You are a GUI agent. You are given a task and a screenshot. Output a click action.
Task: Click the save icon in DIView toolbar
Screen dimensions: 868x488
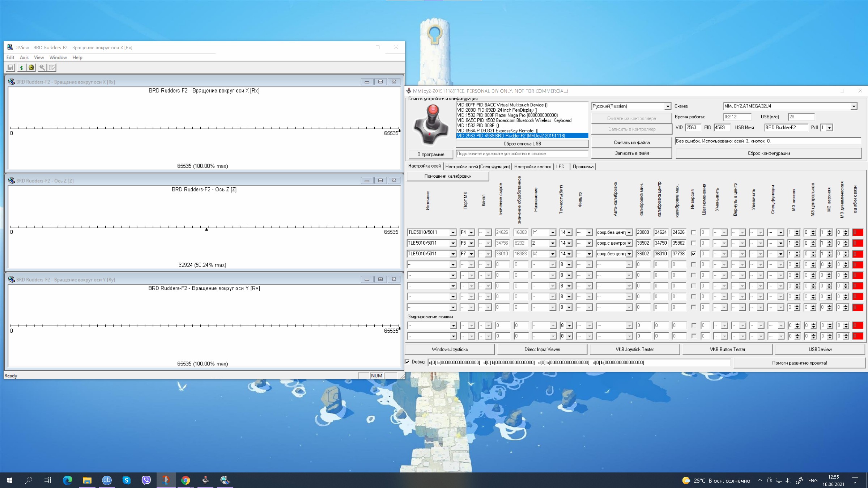tap(10, 68)
